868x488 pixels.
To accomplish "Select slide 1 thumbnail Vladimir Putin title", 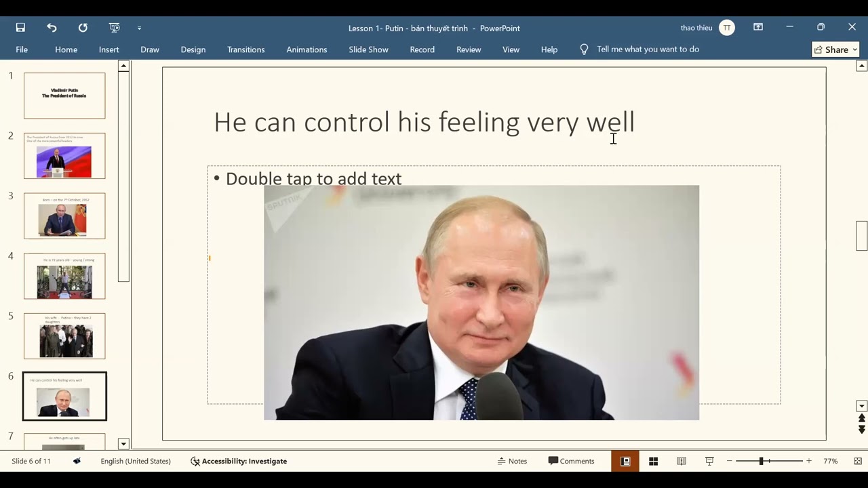I will click(x=64, y=96).
